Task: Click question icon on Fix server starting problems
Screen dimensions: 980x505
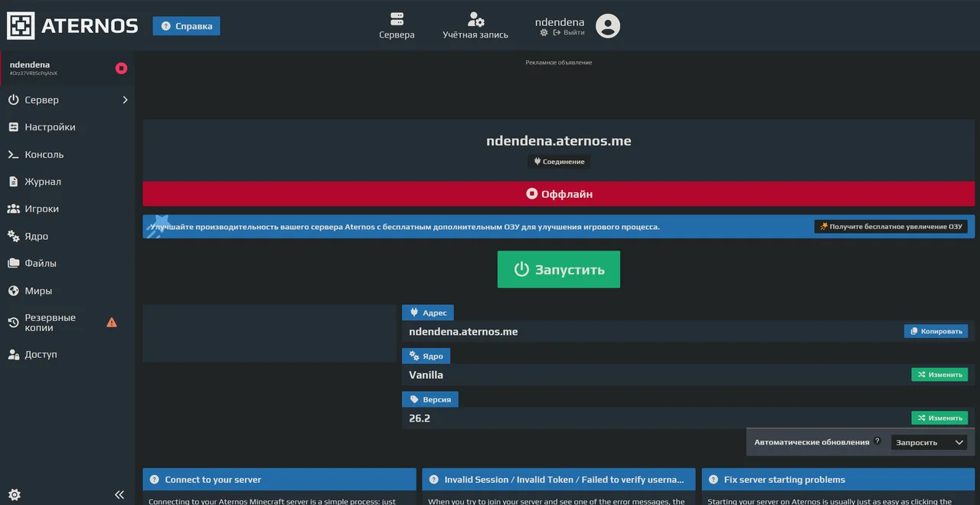Action: click(714, 480)
